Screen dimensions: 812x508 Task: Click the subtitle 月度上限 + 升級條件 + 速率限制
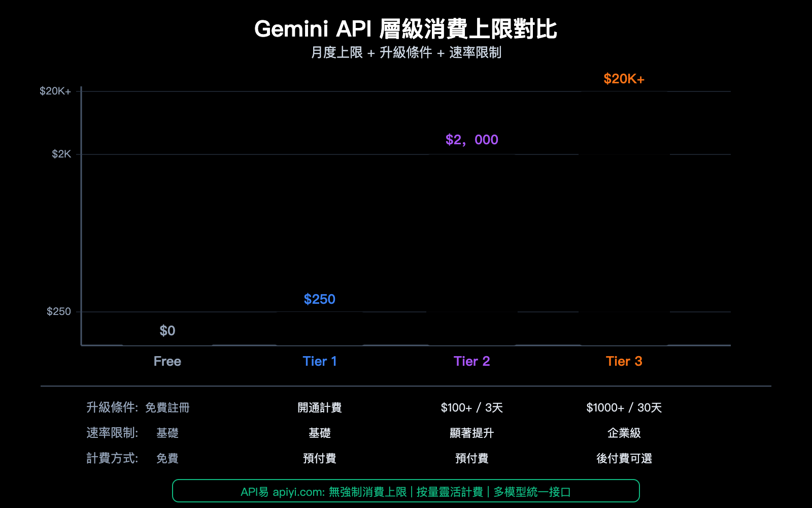(406, 53)
